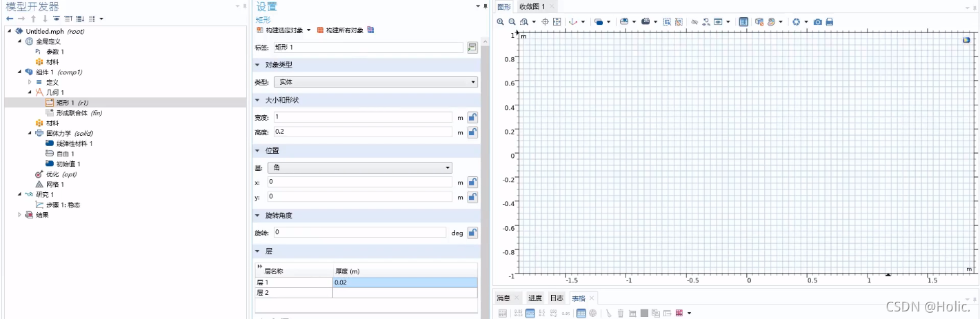Go back with the left arrow in Model Builder
This screenshot has width=980, height=319.
[10, 19]
